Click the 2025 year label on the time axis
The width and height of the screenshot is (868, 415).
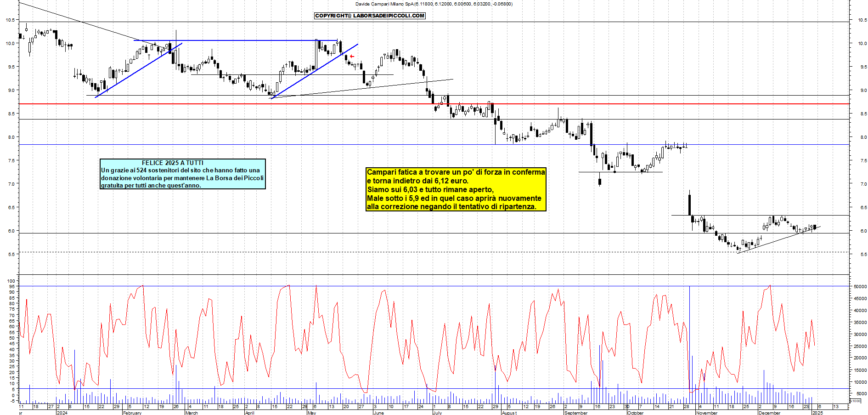(817, 413)
